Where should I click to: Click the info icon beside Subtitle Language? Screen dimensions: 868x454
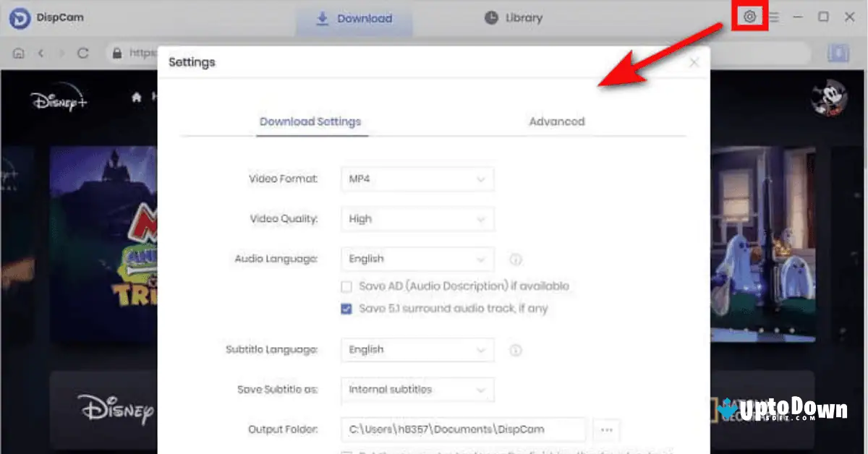coord(515,350)
